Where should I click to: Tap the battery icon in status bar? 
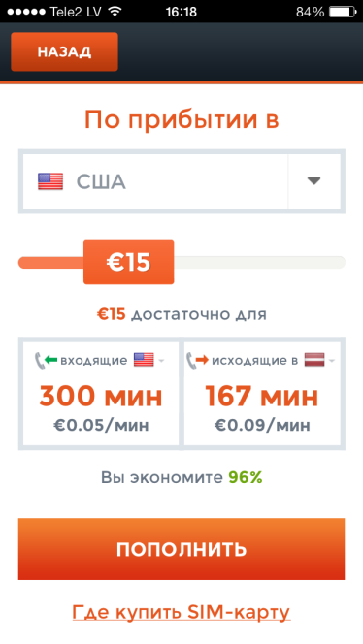point(343,12)
